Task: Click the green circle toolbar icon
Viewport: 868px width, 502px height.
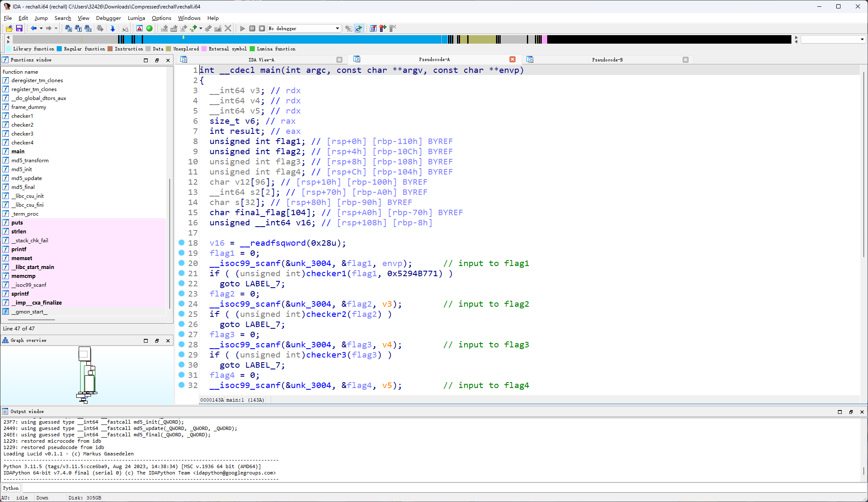Action: click(x=149, y=28)
